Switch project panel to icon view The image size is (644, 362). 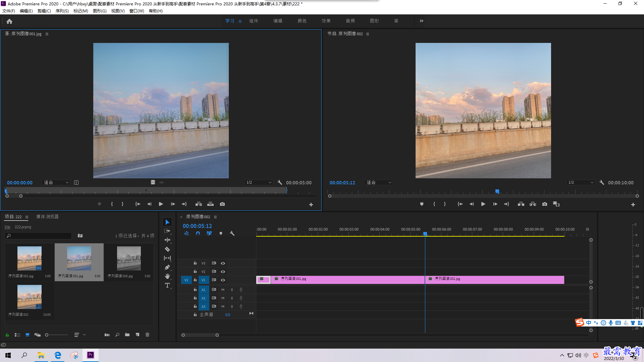coord(28,335)
